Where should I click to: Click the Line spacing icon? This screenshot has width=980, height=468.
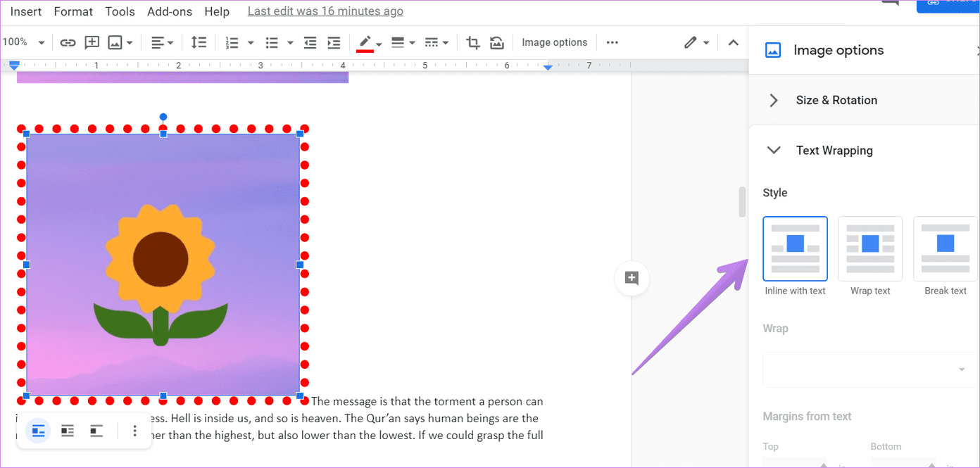coord(199,42)
